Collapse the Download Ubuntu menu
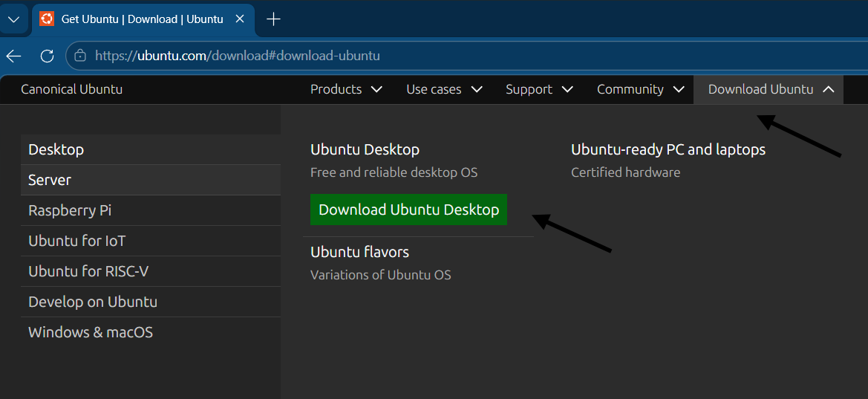Image resolution: width=868 pixels, height=399 pixels. [771, 89]
